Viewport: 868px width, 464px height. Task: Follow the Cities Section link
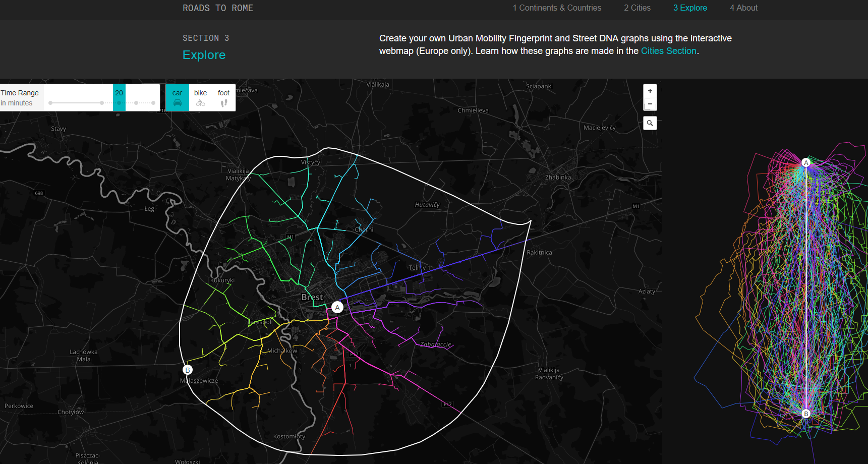(668, 51)
